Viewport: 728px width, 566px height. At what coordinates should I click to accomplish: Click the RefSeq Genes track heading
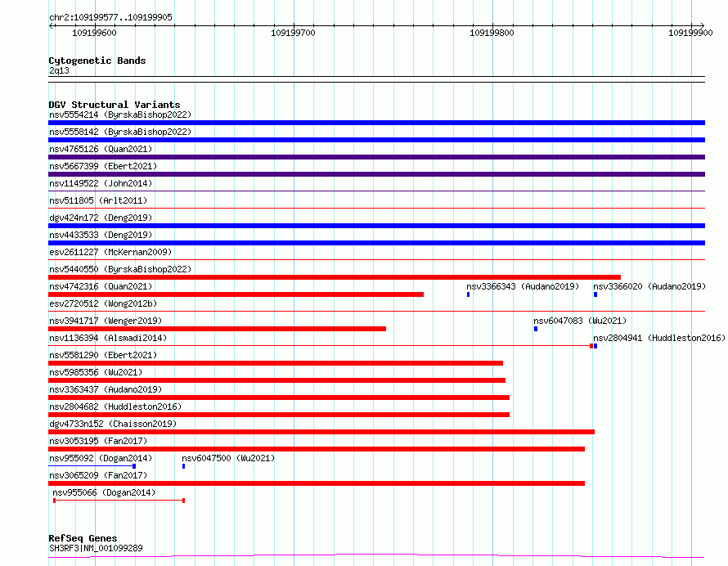83,538
